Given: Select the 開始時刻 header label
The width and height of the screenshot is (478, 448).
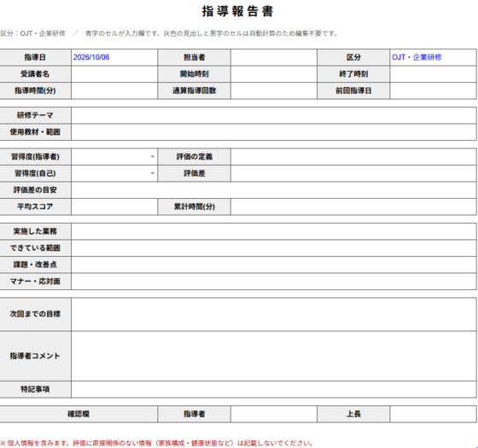Looking at the screenshot, I should click(195, 74).
